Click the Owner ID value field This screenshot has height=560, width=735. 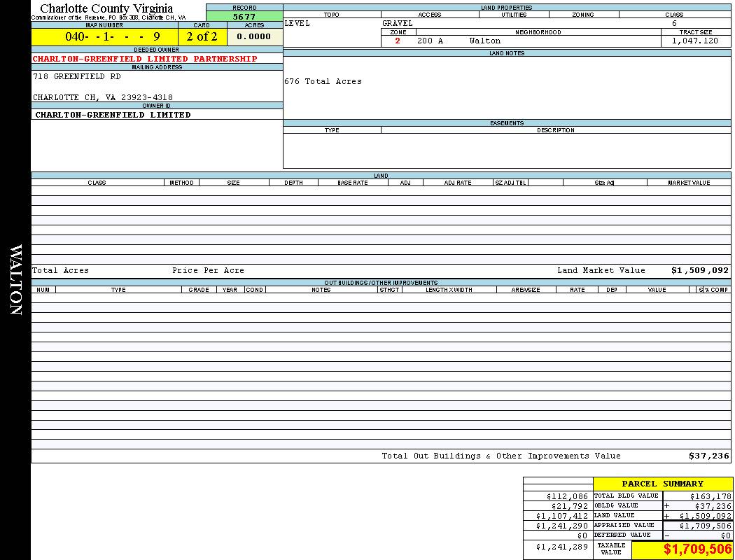(113, 115)
